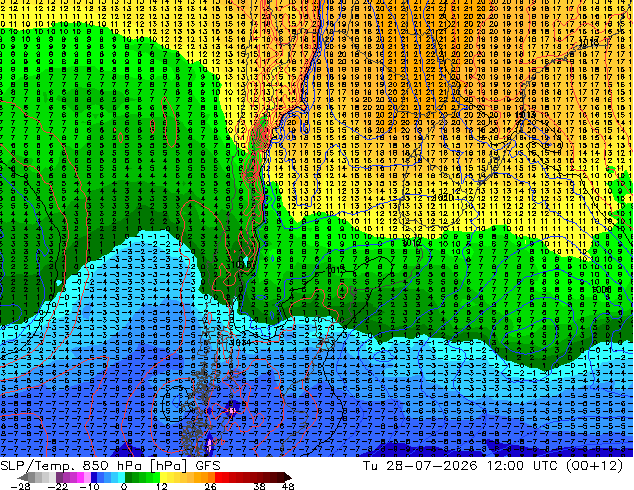
Task: Pick the grey cold end of the temperature legend
Action: click(36, 477)
